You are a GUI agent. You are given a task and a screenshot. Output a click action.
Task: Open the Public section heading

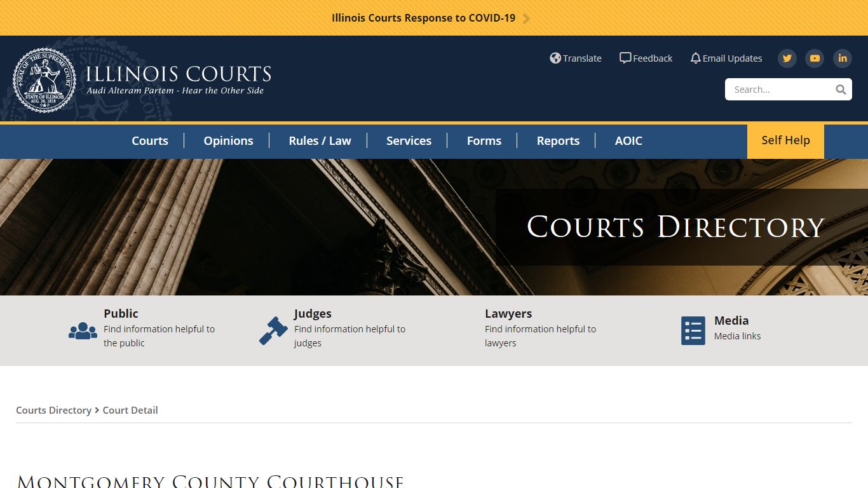121,313
